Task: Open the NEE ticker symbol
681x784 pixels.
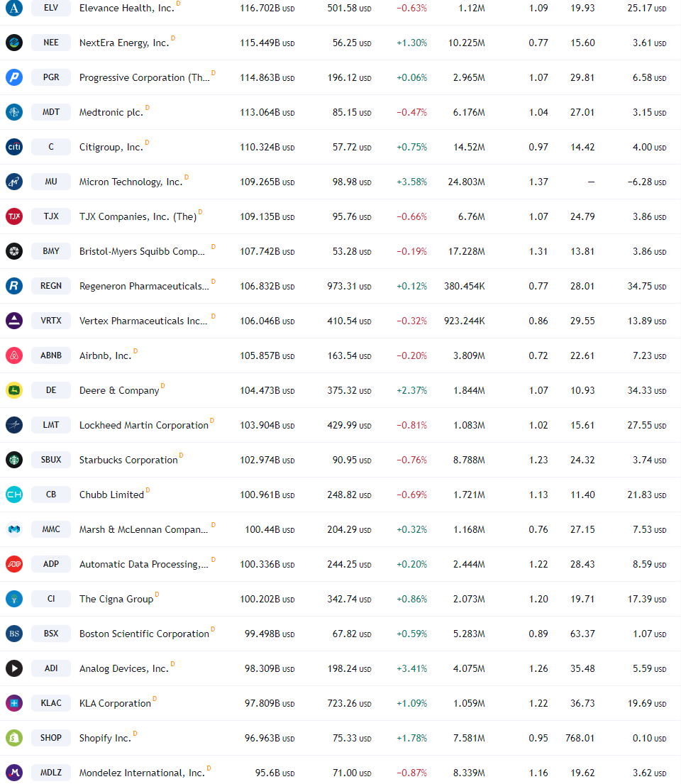Action: point(51,43)
